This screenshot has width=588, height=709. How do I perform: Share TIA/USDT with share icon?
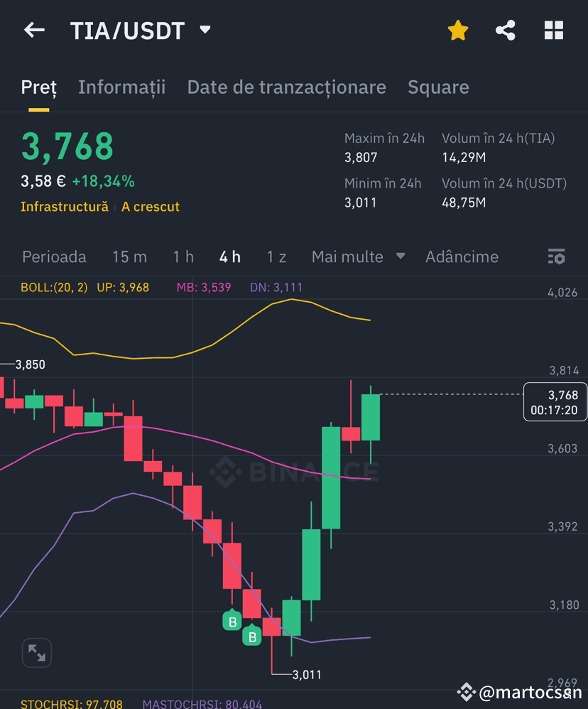tap(506, 31)
